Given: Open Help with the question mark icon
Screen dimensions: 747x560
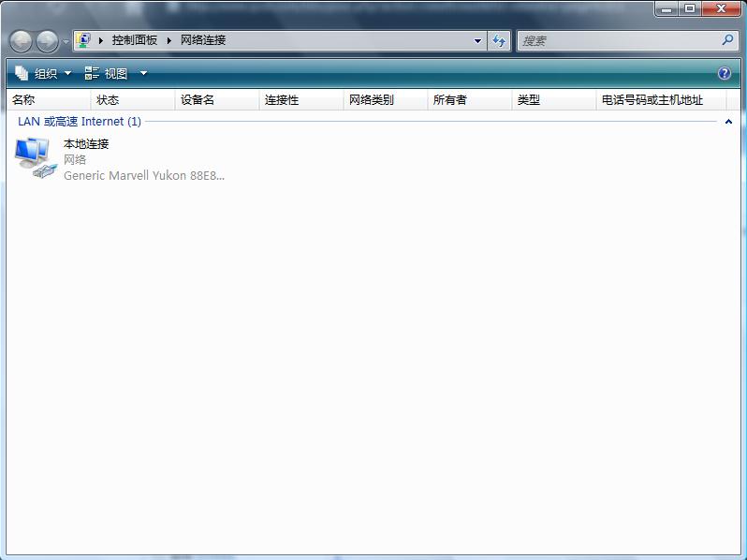Looking at the screenshot, I should tap(725, 73).
